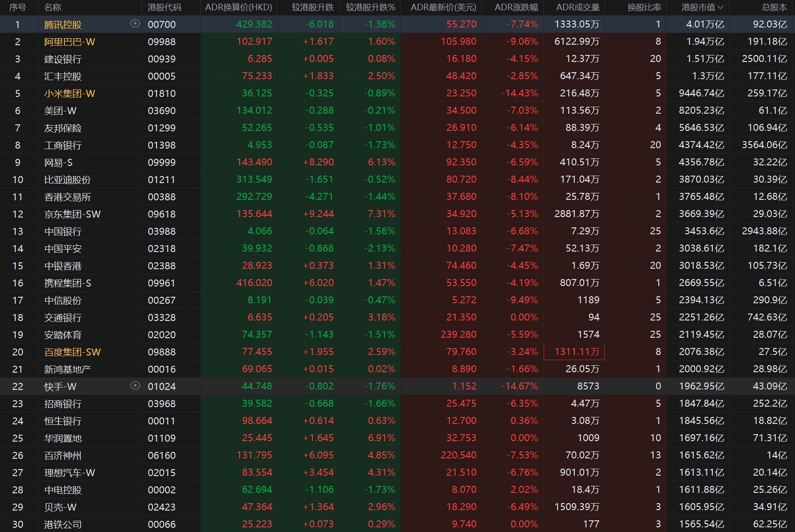
Task: Click the 序号 column header
Action: (x=18, y=7)
